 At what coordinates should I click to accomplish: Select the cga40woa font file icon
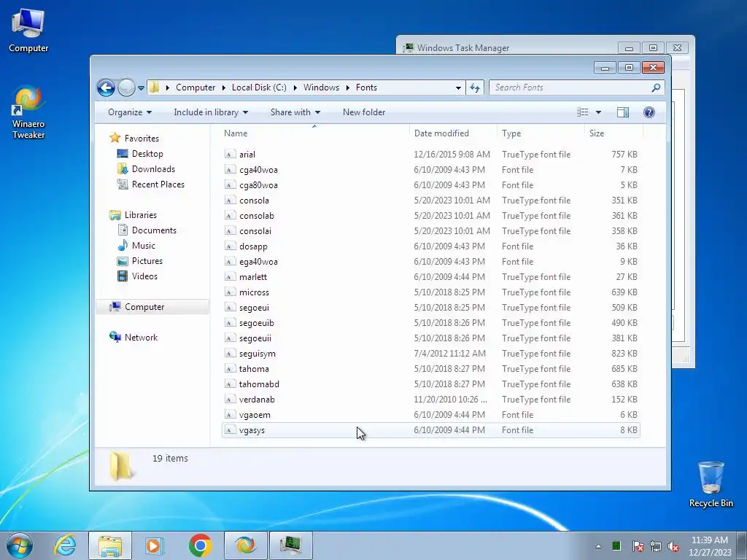(x=230, y=169)
